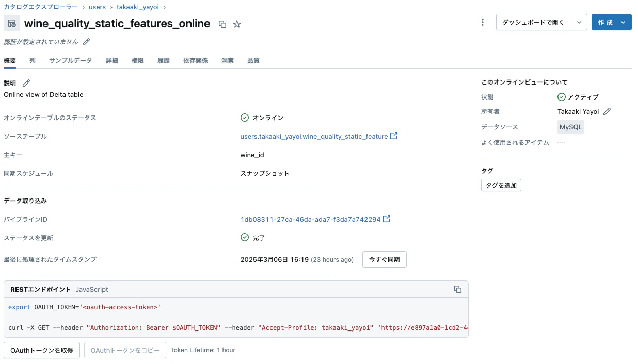This screenshot has height=364, width=638.
Task: Copy the table name wine_quality_static_features_online
Action: pyautogui.click(x=222, y=24)
